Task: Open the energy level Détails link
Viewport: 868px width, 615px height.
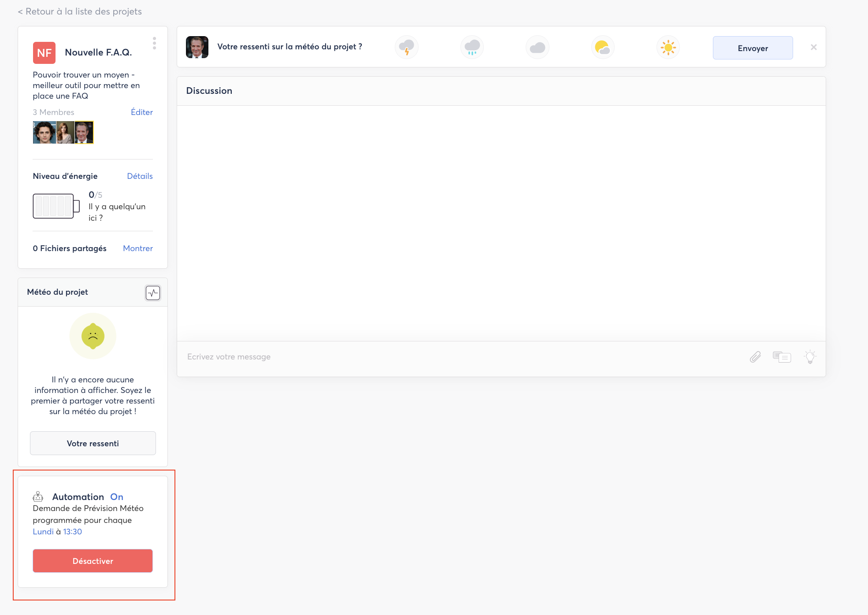Action: click(140, 176)
